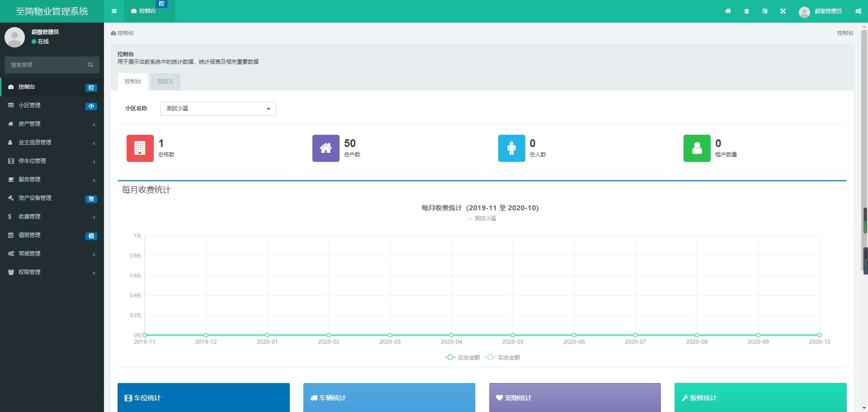Screen dimensions: 868x412
Task: Toggle 实收金额 series in chart legend
Action: (503, 358)
